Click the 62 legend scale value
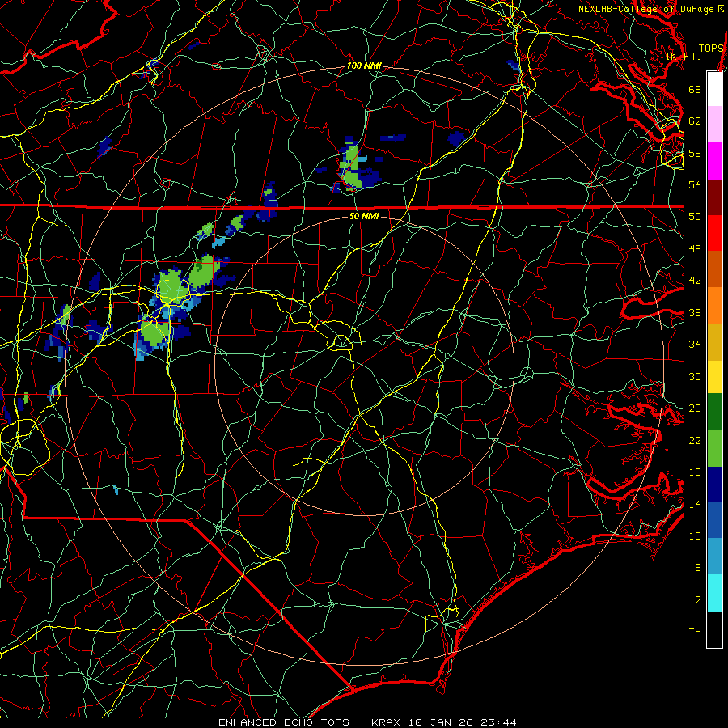The width and height of the screenshot is (728, 728). click(695, 121)
